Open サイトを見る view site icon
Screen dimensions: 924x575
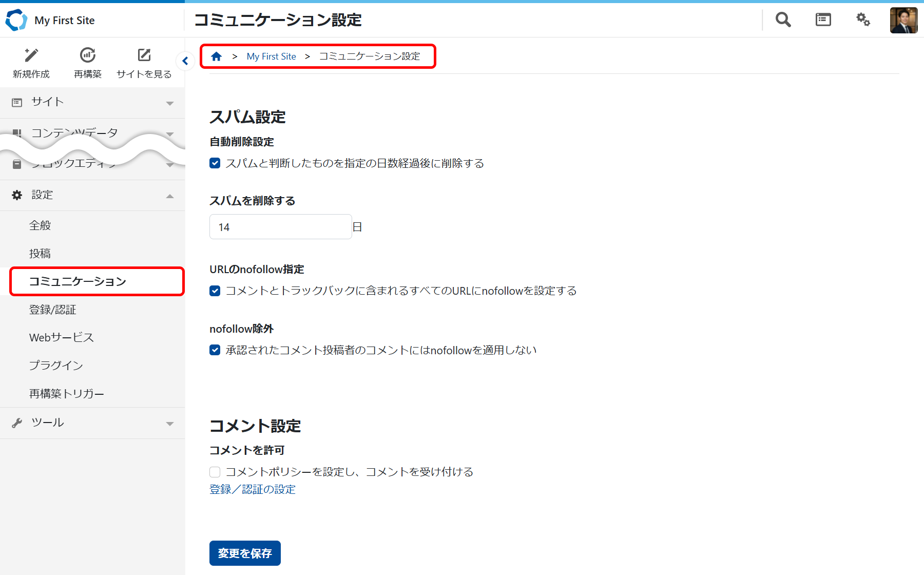tap(144, 55)
